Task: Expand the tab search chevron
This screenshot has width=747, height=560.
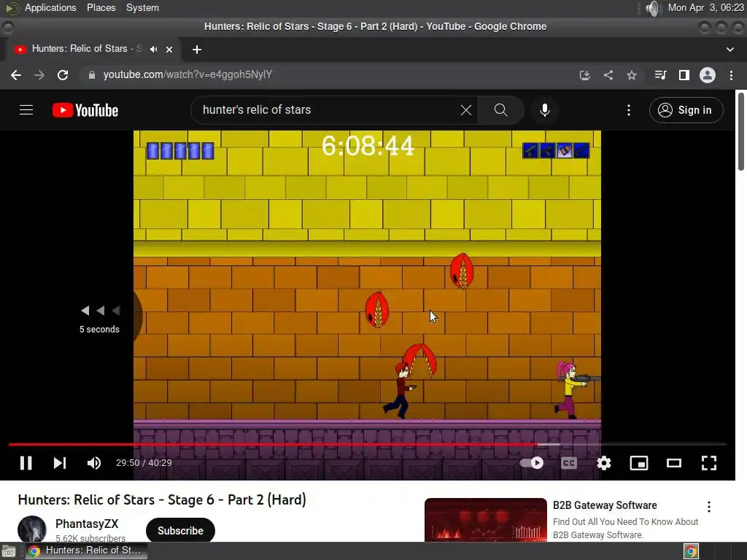Action: (x=729, y=49)
